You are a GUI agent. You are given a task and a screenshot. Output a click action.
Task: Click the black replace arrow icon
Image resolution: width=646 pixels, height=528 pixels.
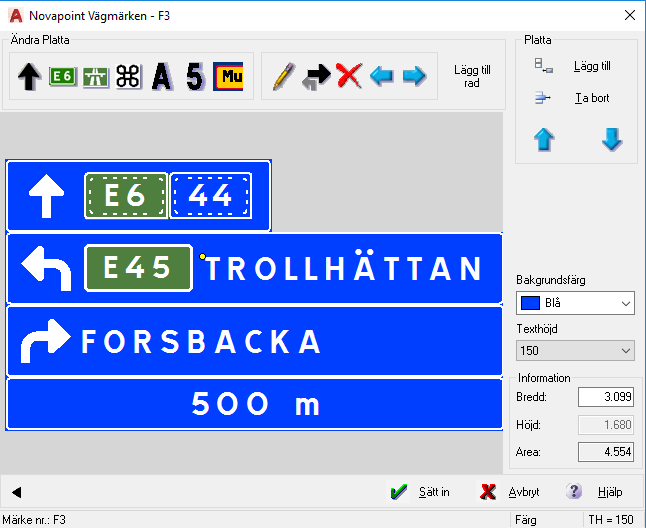pos(316,76)
